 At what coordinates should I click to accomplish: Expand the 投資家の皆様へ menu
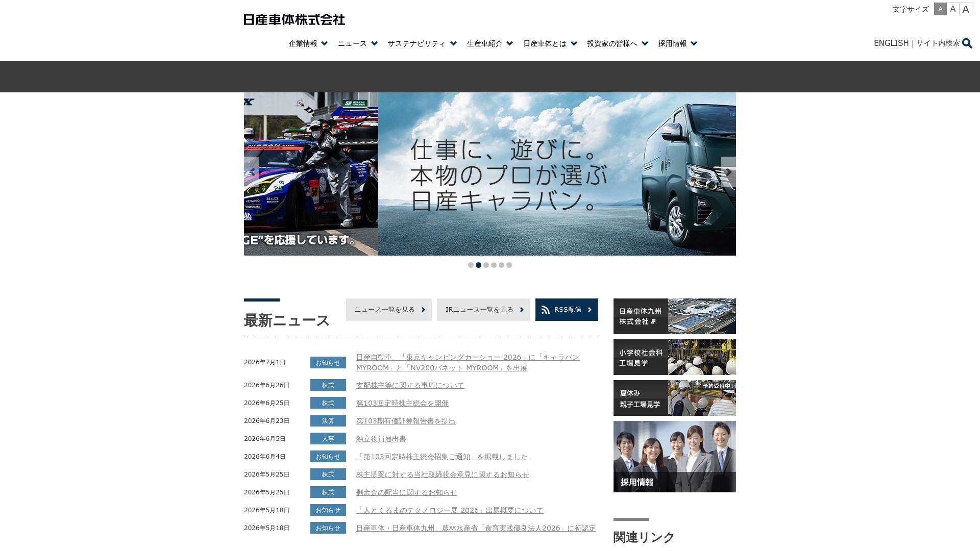(x=618, y=43)
